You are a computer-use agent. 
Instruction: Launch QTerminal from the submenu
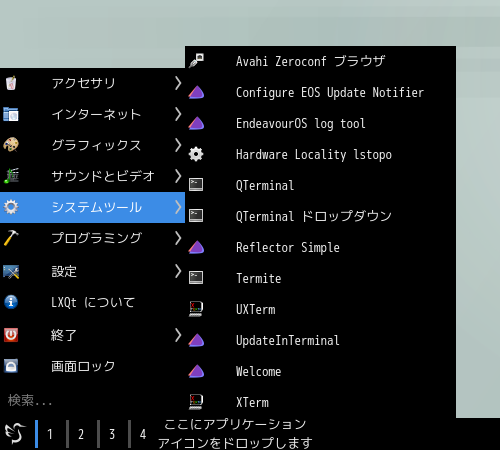(x=320, y=185)
